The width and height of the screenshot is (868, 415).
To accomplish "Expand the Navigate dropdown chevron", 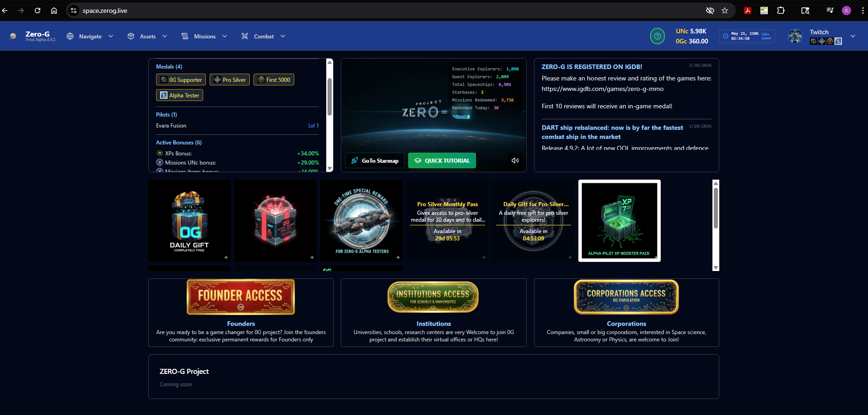I will click(x=110, y=36).
